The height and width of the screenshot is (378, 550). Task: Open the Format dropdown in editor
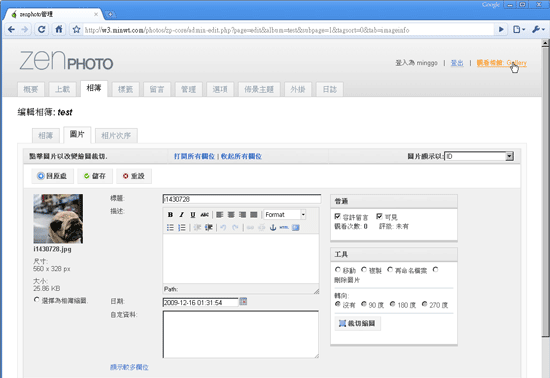pyautogui.click(x=285, y=215)
